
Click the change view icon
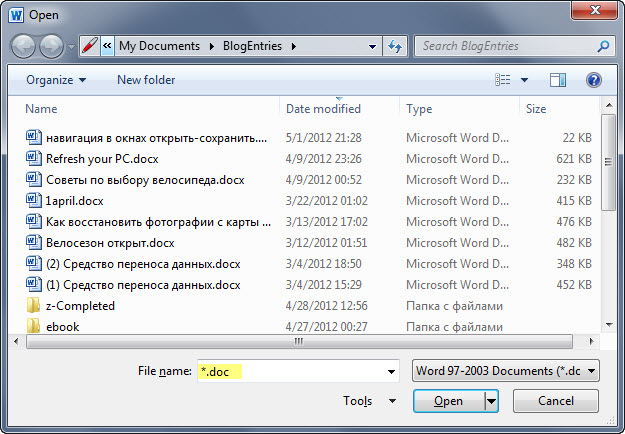(503, 80)
